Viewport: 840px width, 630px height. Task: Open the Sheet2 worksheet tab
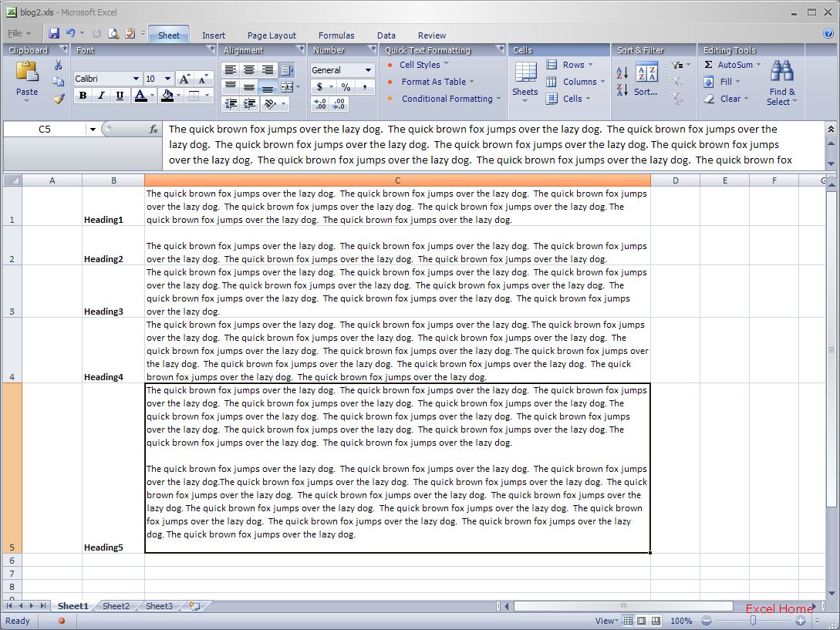coord(116,606)
